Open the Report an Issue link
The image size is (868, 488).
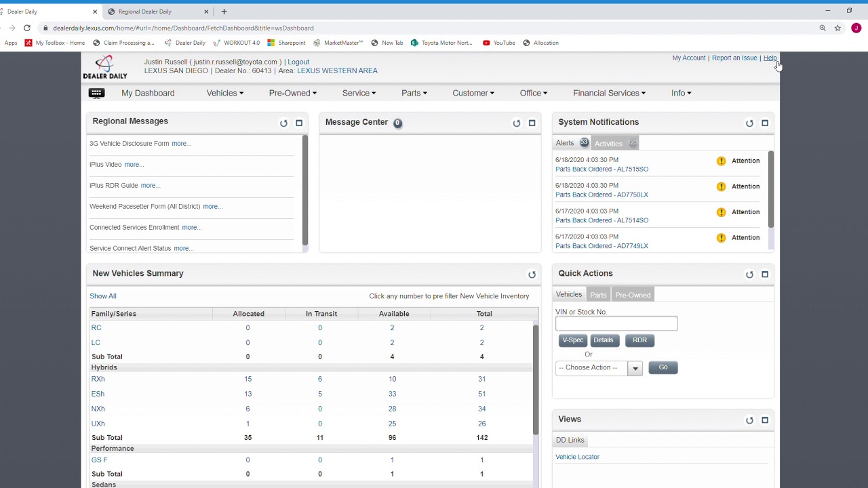click(734, 58)
